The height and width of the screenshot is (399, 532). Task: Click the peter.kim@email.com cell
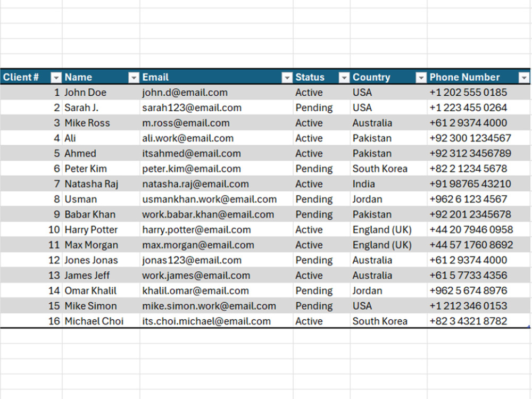click(217, 169)
